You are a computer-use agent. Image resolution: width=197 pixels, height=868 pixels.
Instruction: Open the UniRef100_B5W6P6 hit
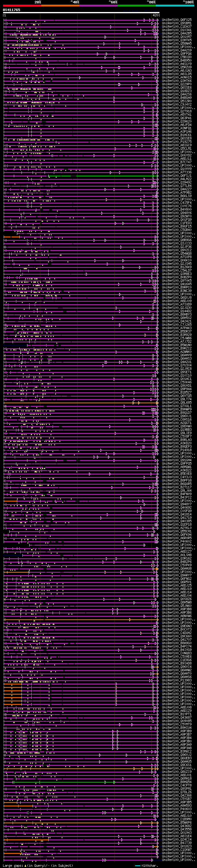click(177, 822)
